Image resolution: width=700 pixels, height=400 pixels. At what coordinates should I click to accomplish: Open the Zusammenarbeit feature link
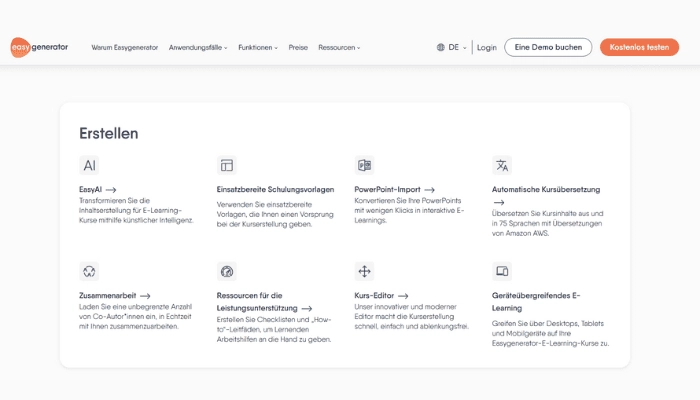point(108,296)
